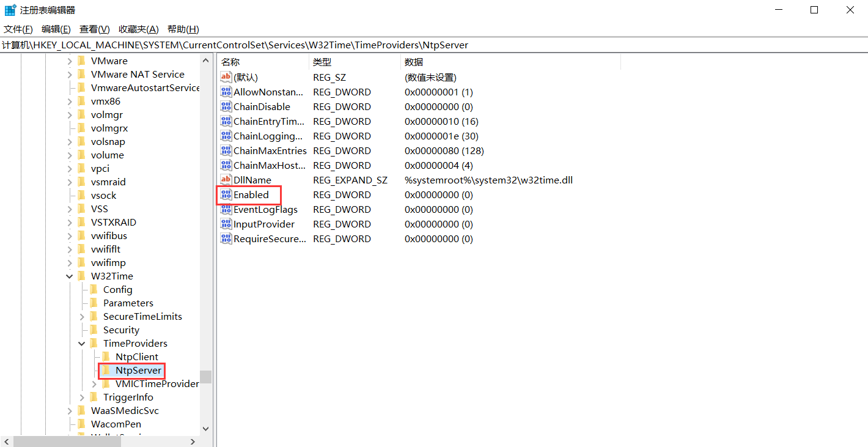Expand the TriggerInfo node
Viewport: 868px width, 447px height.
click(x=81, y=397)
